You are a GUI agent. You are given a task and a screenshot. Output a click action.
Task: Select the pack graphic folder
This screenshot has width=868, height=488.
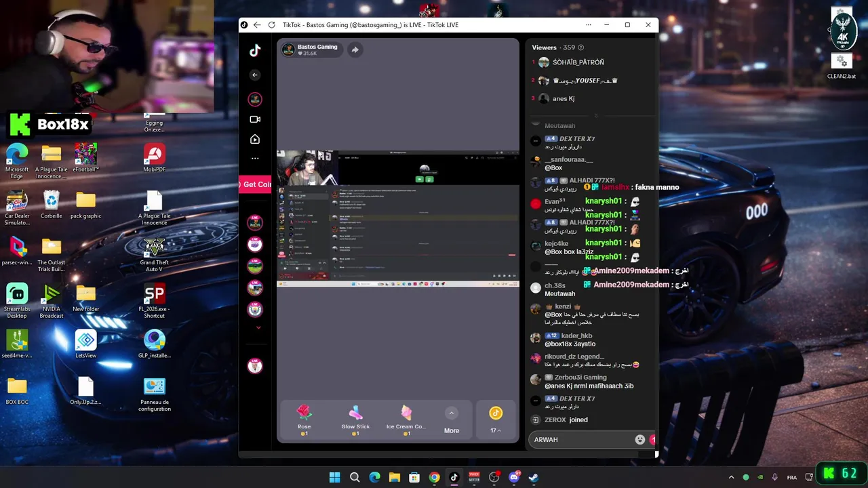click(85, 204)
